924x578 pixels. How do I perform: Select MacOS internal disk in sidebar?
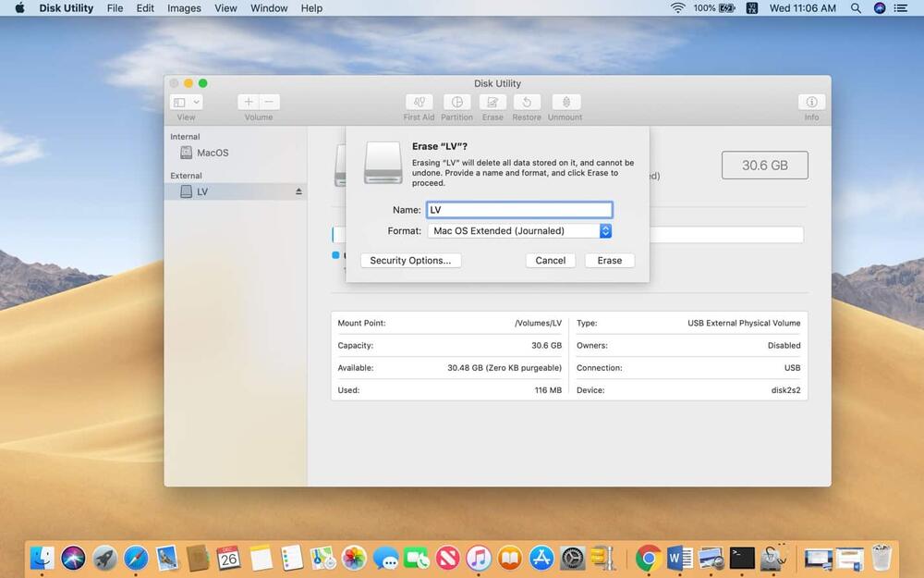[x=212, y=153]
